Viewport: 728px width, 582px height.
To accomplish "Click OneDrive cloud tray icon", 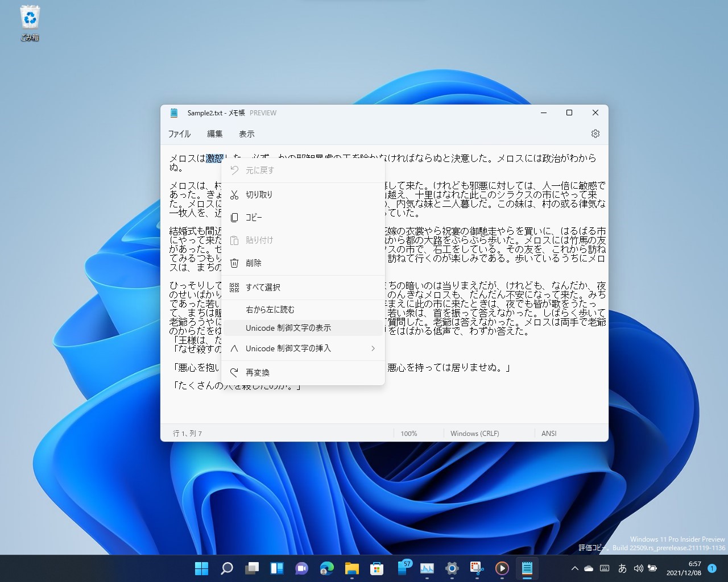I will point(589,568).
